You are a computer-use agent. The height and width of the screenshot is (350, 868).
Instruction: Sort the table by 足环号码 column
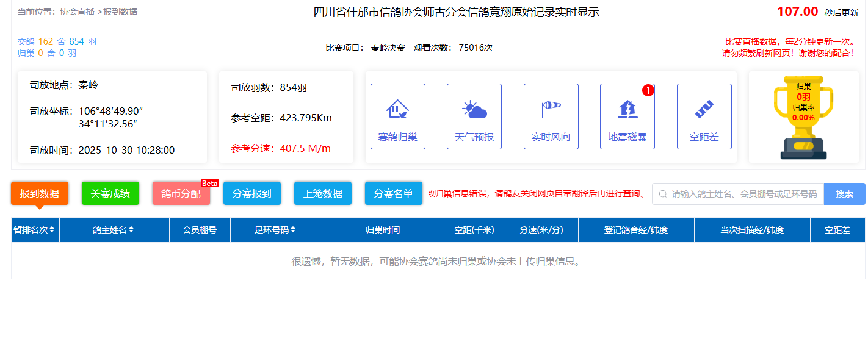tap(276, 230)
